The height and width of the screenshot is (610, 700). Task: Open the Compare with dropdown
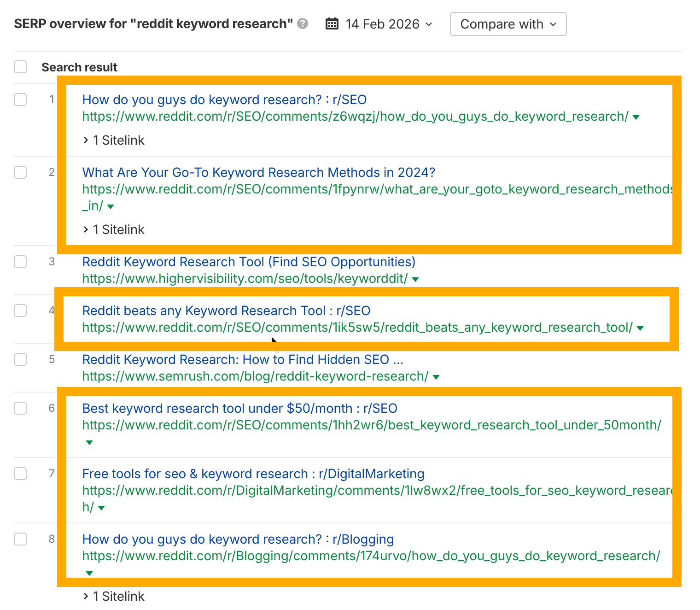[508, 24]
